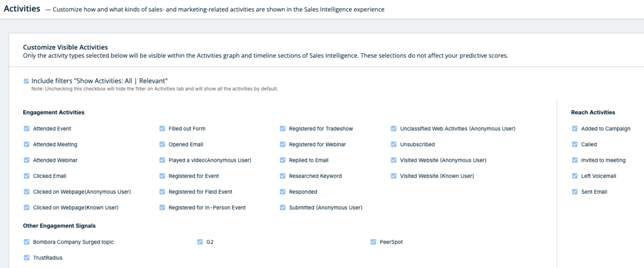The image size is (644, 268).
Task: Disable the TrustRadius signal checkbox
Action: click(27, 258)
